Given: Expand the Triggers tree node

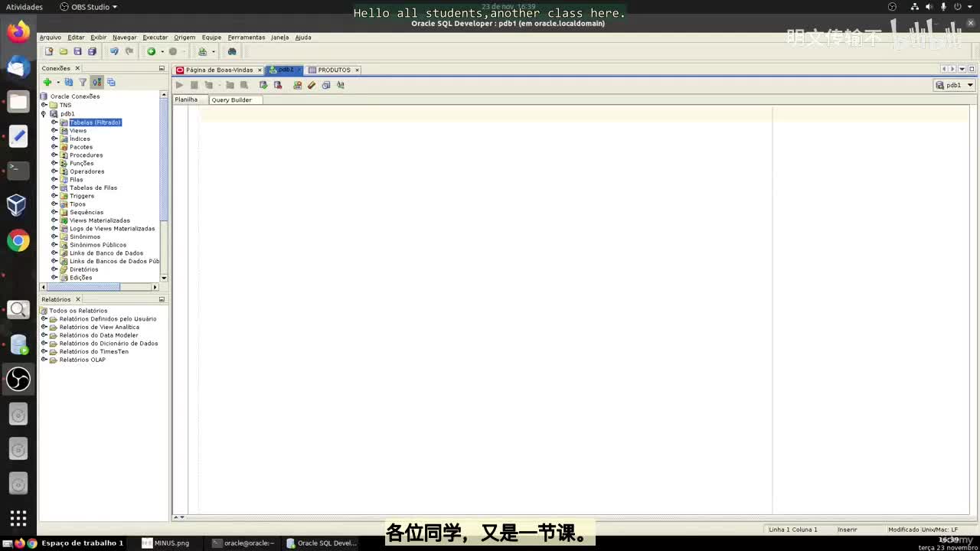Looking at the screenshot, I should (54, 196).
